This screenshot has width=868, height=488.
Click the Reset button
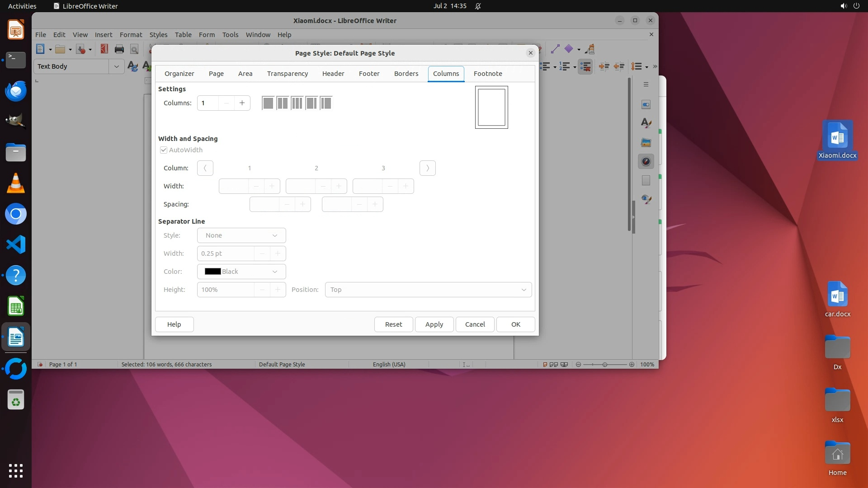coord(393,324)
